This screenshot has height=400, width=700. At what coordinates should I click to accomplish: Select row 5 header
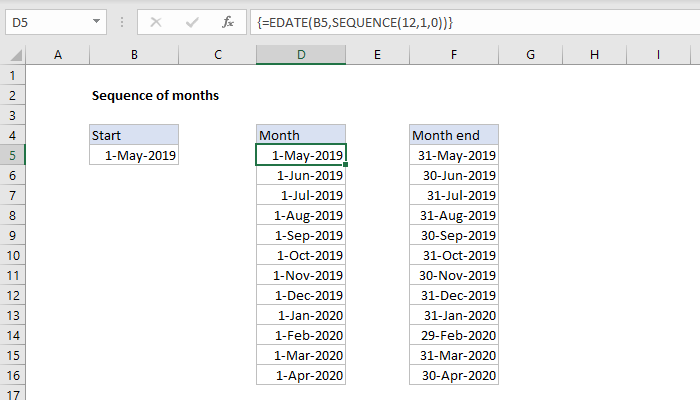[x=13, y=155]
